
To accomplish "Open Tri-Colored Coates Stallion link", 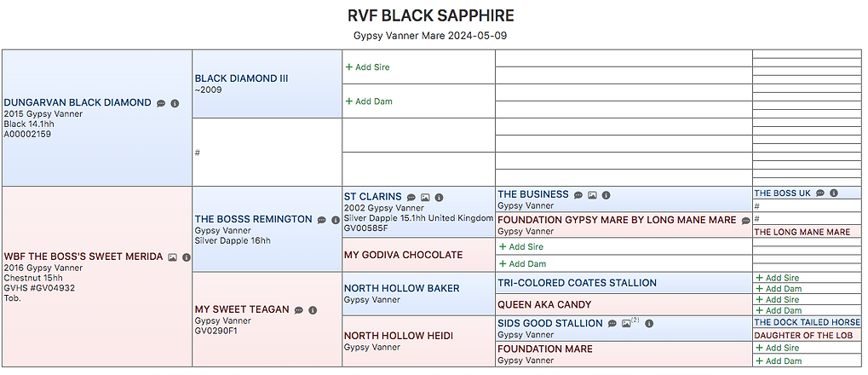I will pos(577,283).
